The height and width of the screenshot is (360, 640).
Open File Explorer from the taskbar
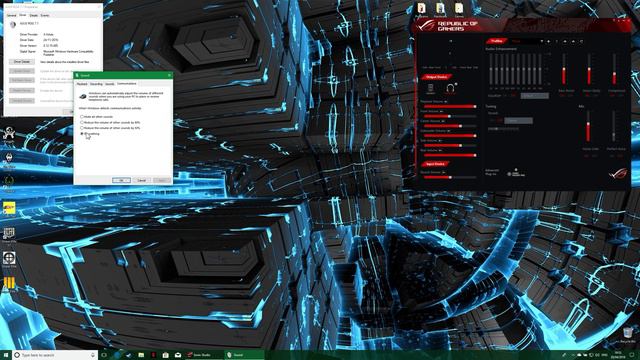[x=141, y=355]
